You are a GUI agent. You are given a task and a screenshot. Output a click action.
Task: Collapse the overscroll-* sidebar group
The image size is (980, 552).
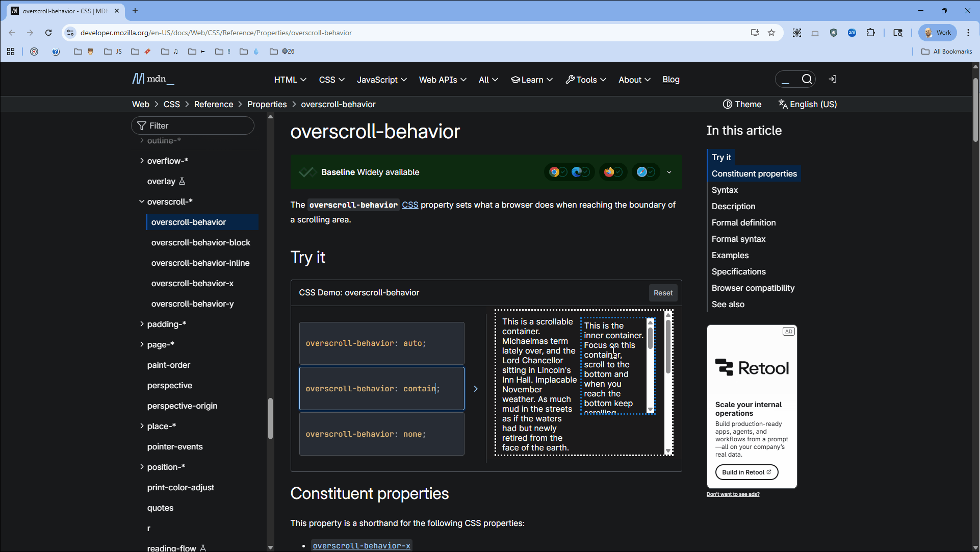click(x=142, y=202)
